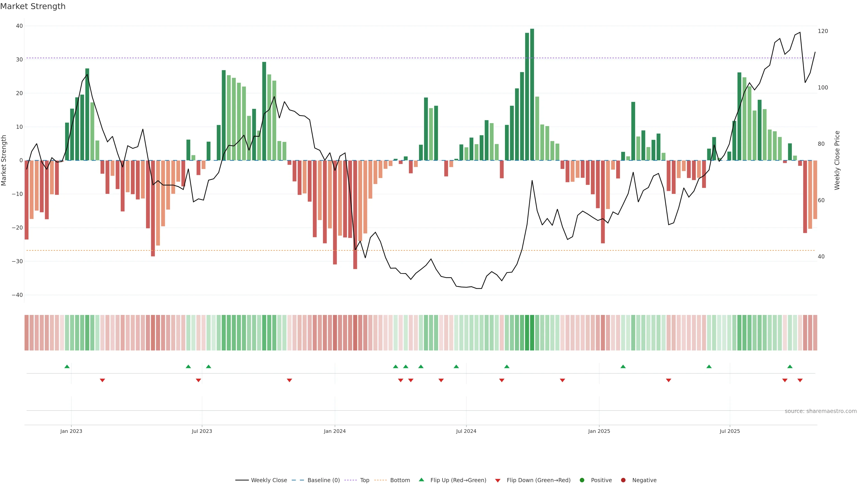Click the Jul 2023 x-axis label
868x488 pixels.
coord(202,431)
